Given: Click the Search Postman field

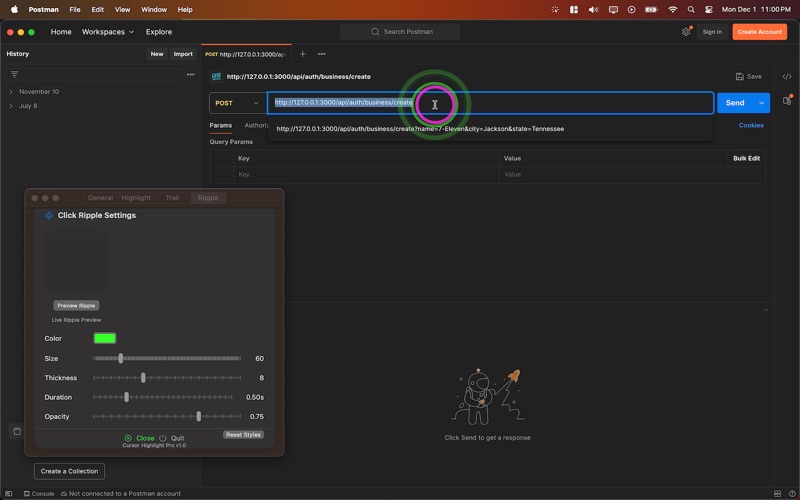Looking at the screenshot, I should coord(400,32).
